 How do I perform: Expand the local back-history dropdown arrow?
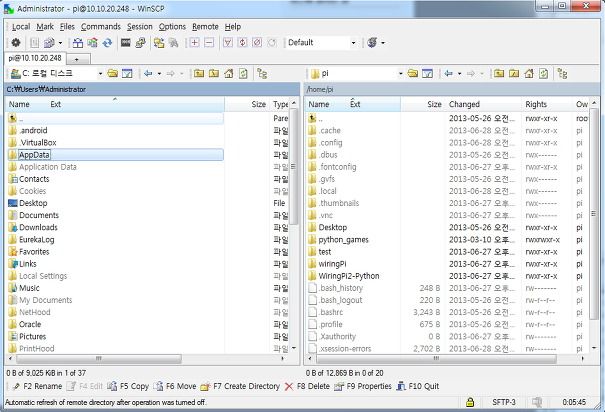click(x=159, y=73)
